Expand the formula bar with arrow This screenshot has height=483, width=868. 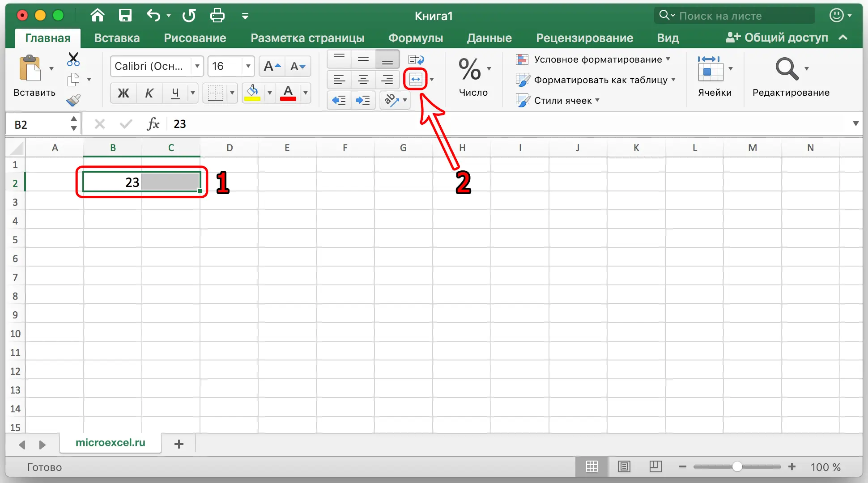855,124
